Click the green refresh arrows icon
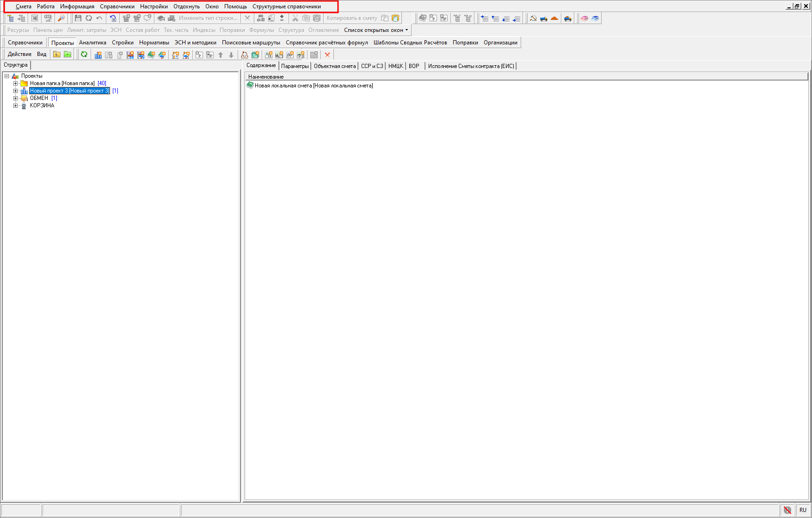This screenshot has height=518, width=812. (84, 55)
